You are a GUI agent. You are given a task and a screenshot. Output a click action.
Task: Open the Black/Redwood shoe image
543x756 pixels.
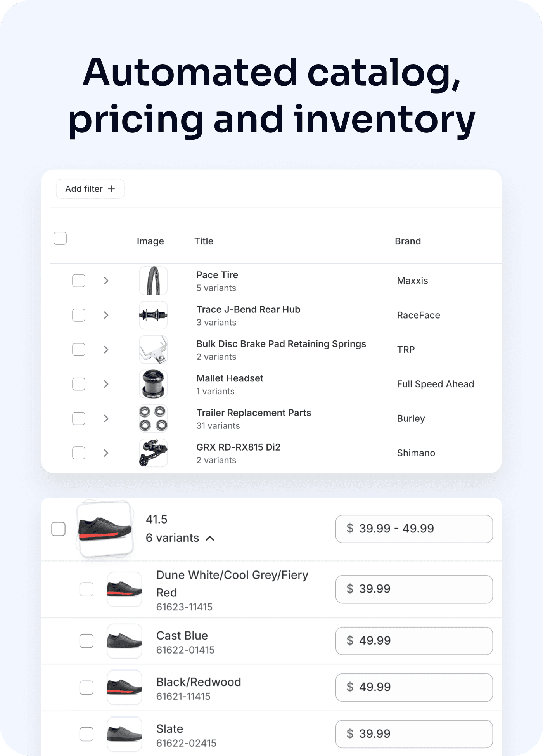pos(124,688)
